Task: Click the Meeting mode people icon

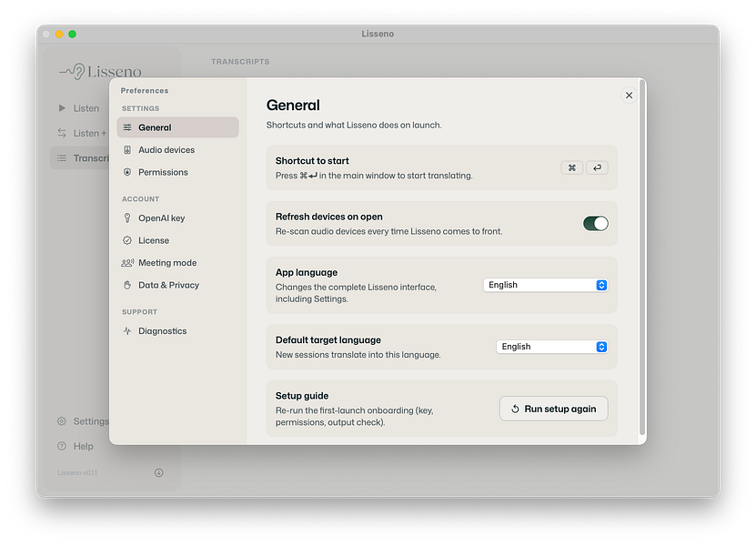Action: pyautogui.click(x=127, y=263)
